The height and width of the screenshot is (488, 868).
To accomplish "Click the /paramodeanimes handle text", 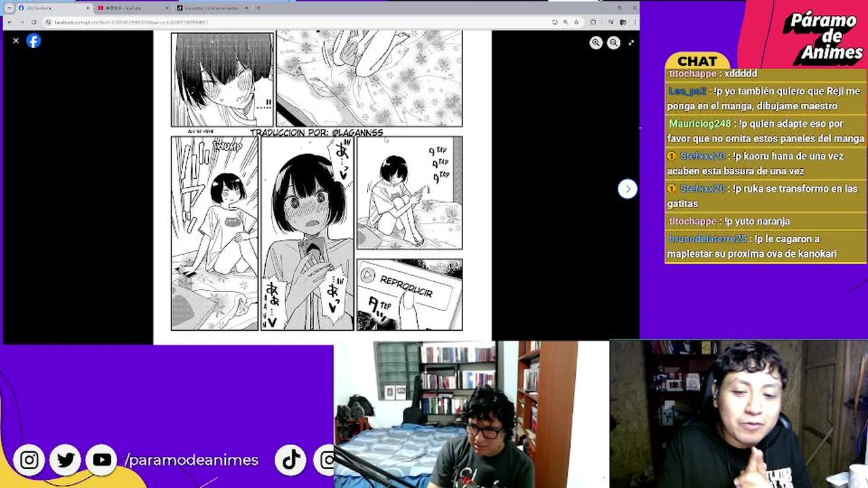I will pyautogui.click(x=191, y=460).
